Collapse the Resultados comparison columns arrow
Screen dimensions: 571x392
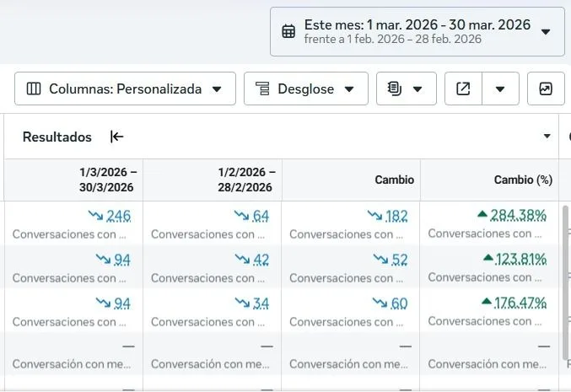pyautogui.click(x=117, y=137)
